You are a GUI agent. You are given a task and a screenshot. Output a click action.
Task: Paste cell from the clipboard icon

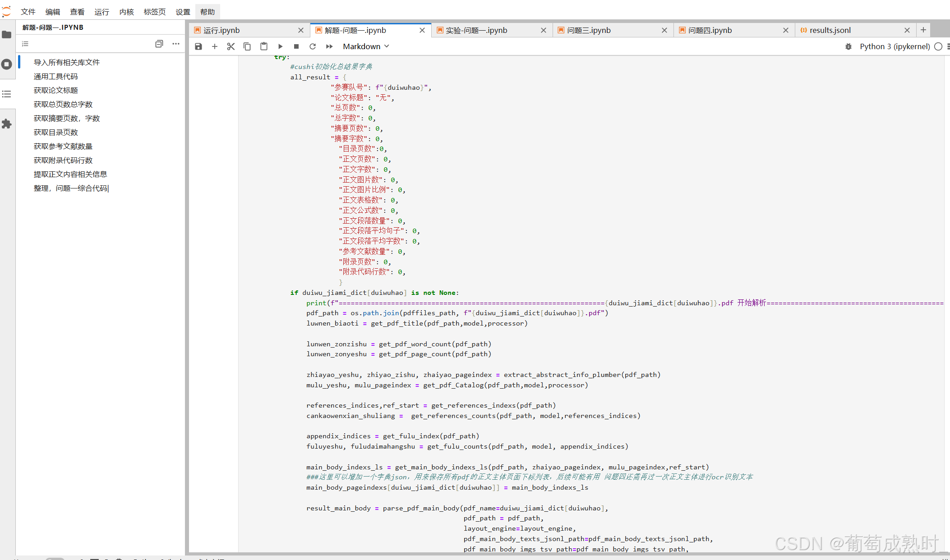point(264,46)
